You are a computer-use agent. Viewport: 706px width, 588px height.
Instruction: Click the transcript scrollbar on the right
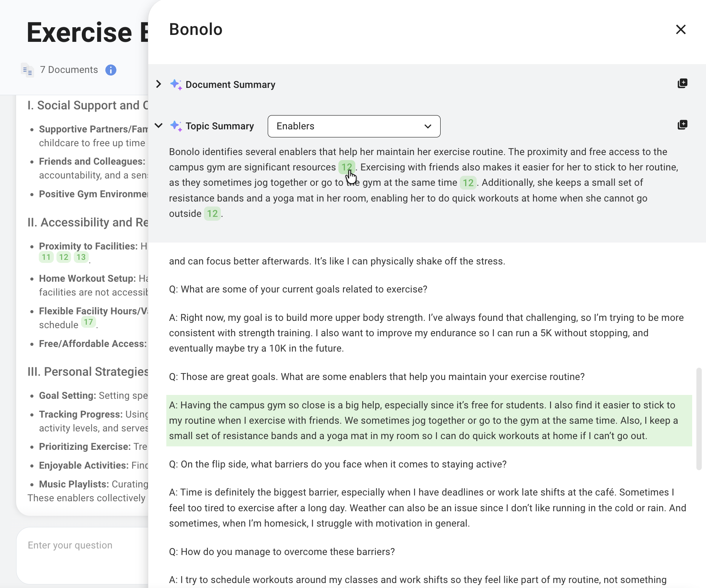699,418
